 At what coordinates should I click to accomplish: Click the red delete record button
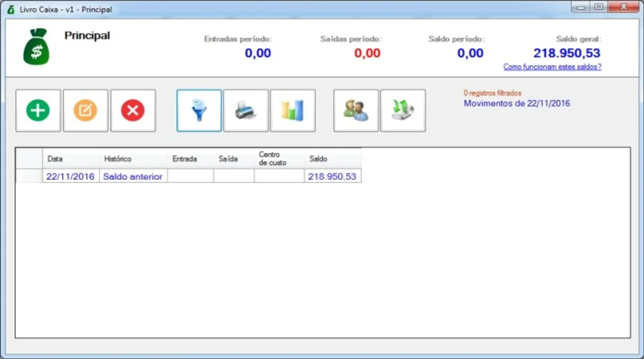(x=133, y=111)
